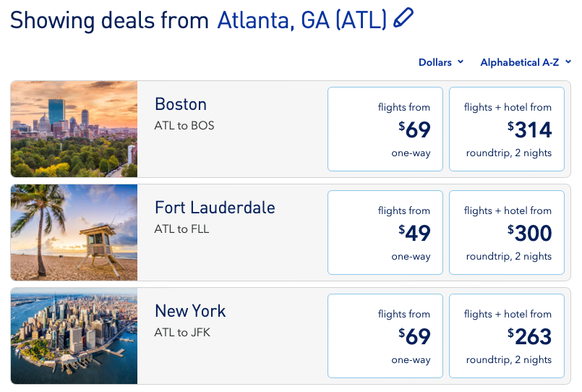
Task: Open the New York aerial thumbnail
Action: (x=74, y=336)
